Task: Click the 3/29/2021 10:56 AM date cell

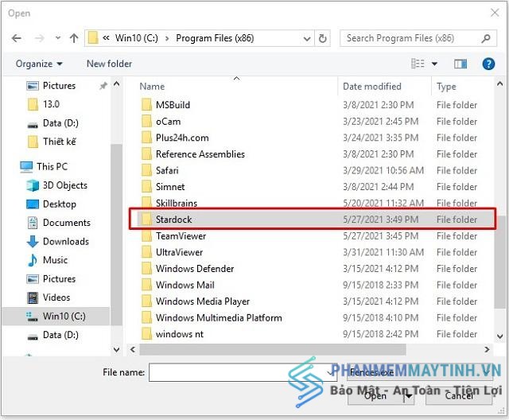Action: click(x=383, y=170)
